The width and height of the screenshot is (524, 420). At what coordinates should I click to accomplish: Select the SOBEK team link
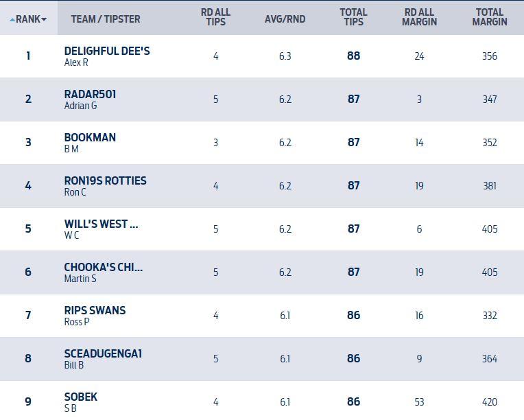pyautogui.click(x=81, y=397)
